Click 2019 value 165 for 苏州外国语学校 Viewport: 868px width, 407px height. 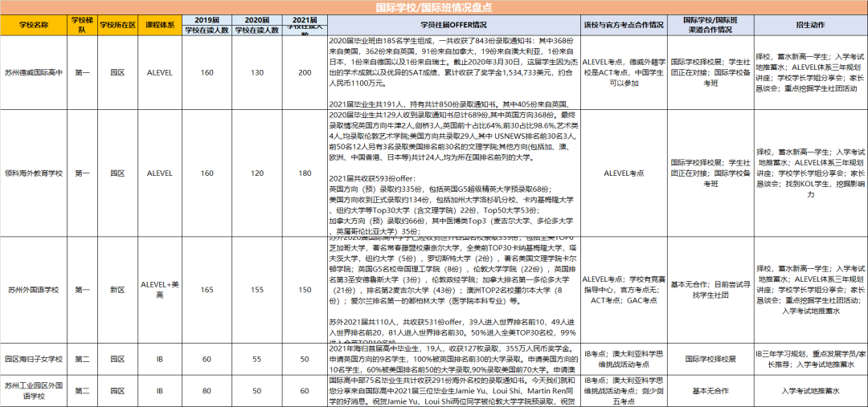(x=207, y=289)
